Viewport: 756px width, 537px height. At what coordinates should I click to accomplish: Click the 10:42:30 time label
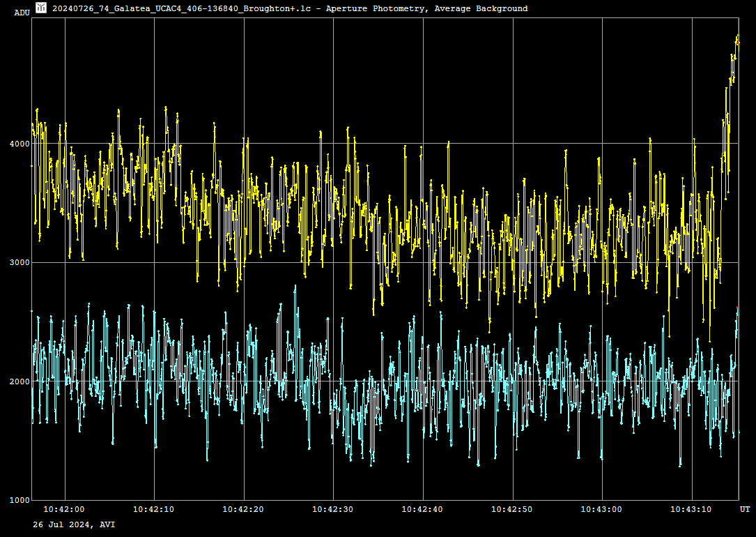pyautogui.click(x=332, y=509)
